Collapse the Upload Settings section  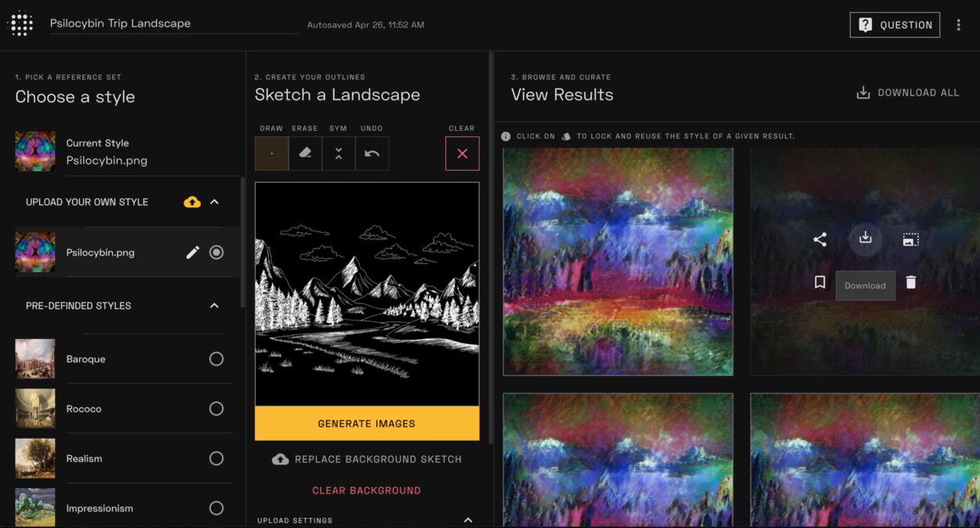[468, 520]
